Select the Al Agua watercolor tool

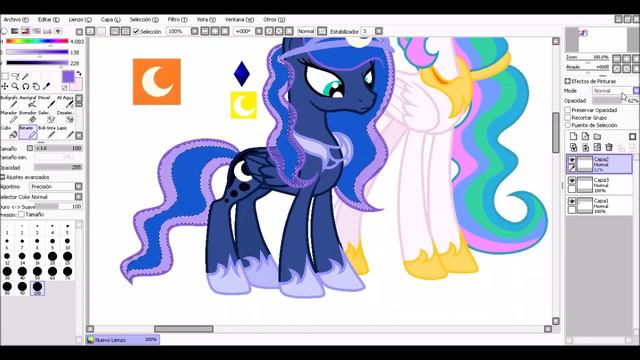click(66, 102)
